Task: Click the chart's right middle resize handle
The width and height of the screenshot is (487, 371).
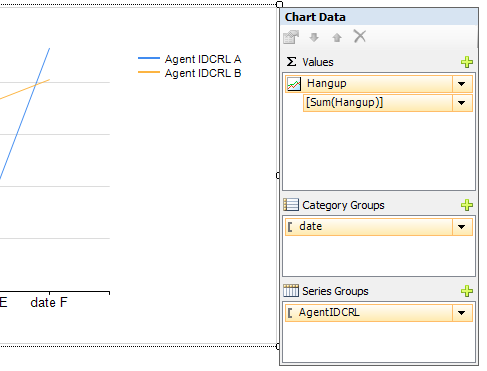Action: pyautogui.click(x=278, y=176)
